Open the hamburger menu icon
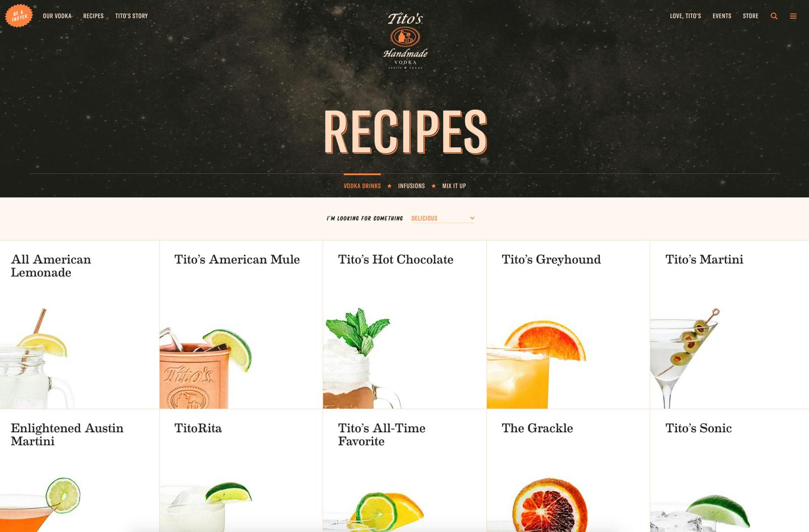The height and width of the screenshot is (532, 809). 793,16
